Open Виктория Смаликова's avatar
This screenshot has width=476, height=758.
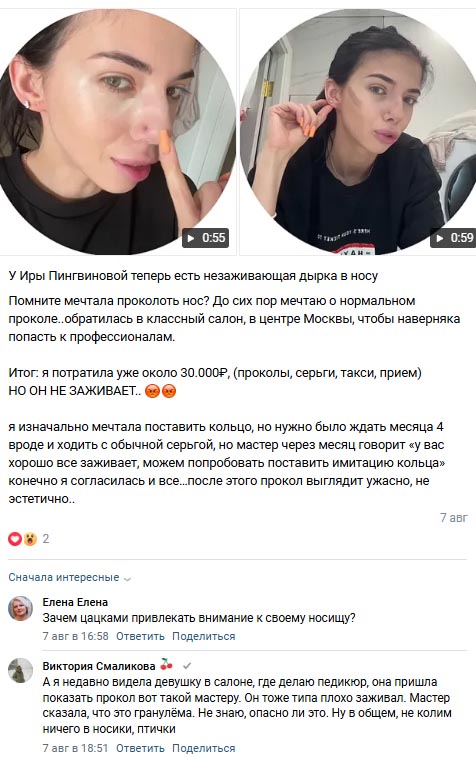coord(20,671)
